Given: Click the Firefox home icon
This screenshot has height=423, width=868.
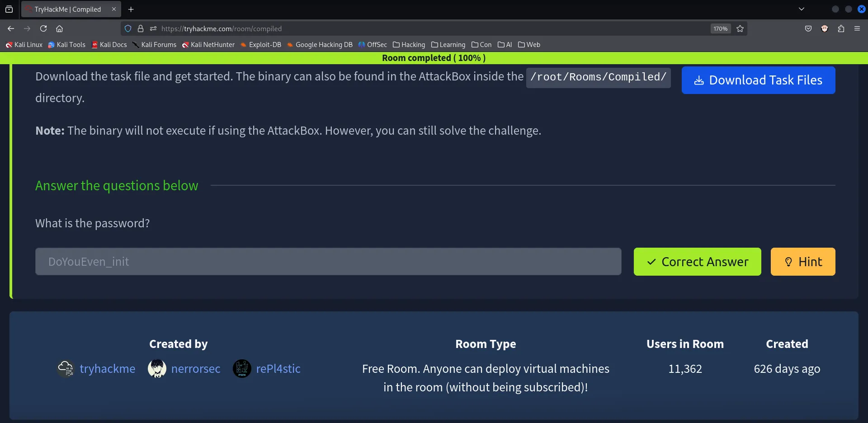Looking at the screenshot, I should pos(59,28).
